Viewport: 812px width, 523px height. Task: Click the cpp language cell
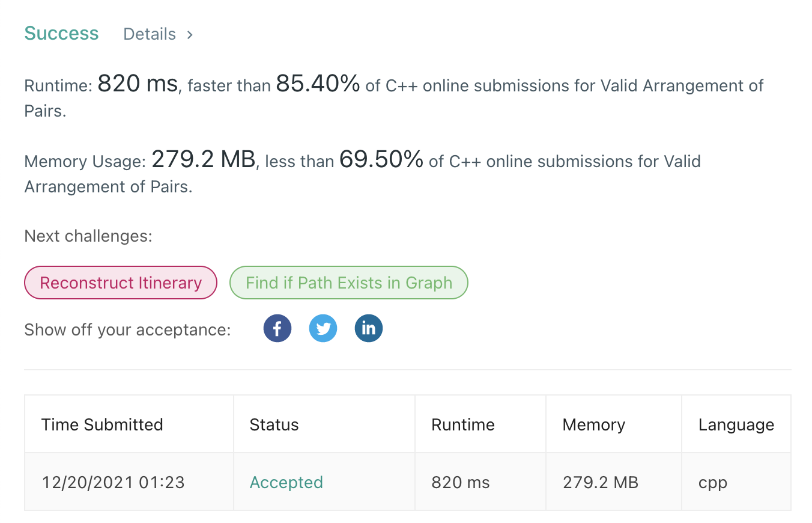[x=712, y=482]
